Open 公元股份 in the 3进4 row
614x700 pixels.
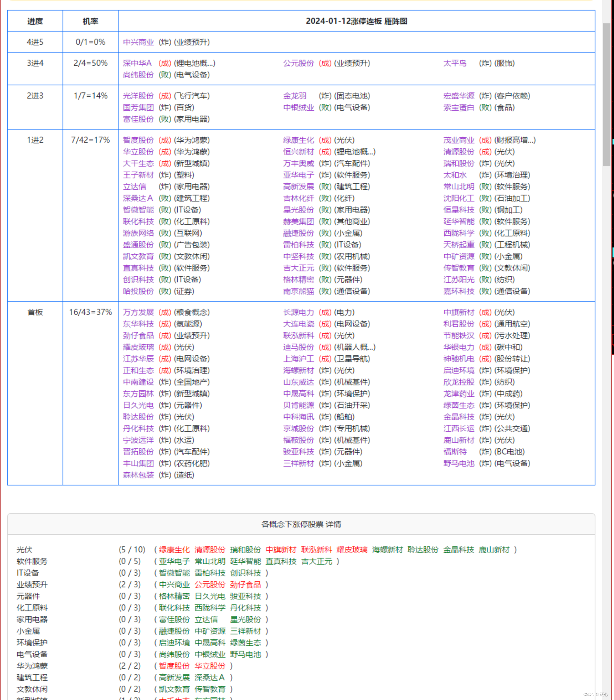pos(299,63)
